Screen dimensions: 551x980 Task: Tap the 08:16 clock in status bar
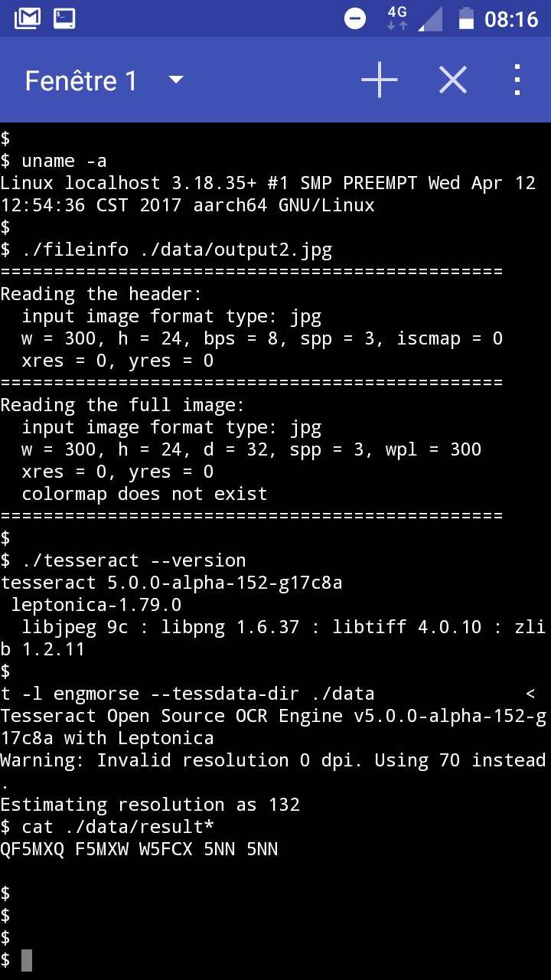tap(511, 18)
